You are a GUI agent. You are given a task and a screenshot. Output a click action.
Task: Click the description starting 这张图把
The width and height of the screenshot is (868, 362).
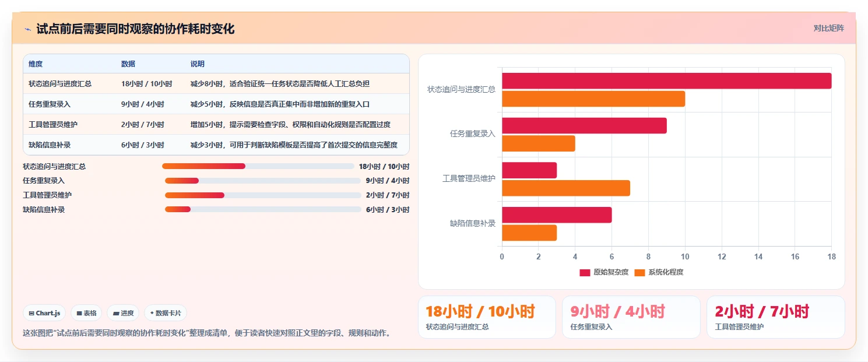206,333
